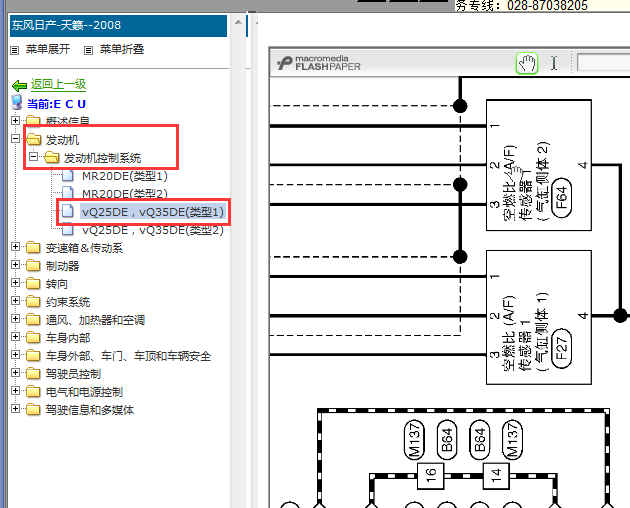Click the 东风日产-天籁--2008 header bar
Image resolution: width=630 pixels, height=508 pixels.
point(118,25)
